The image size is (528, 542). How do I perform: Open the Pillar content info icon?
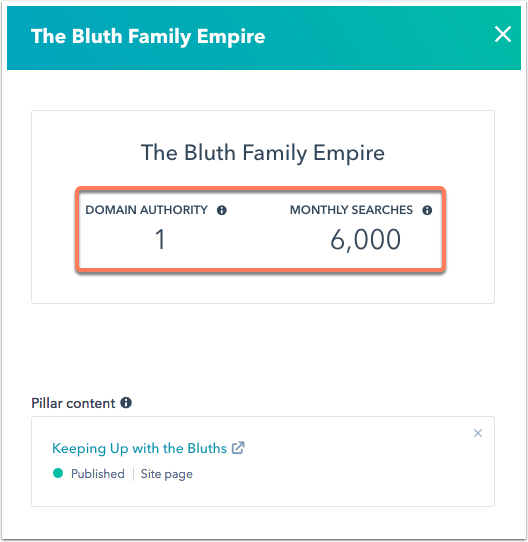pos(126,403)
